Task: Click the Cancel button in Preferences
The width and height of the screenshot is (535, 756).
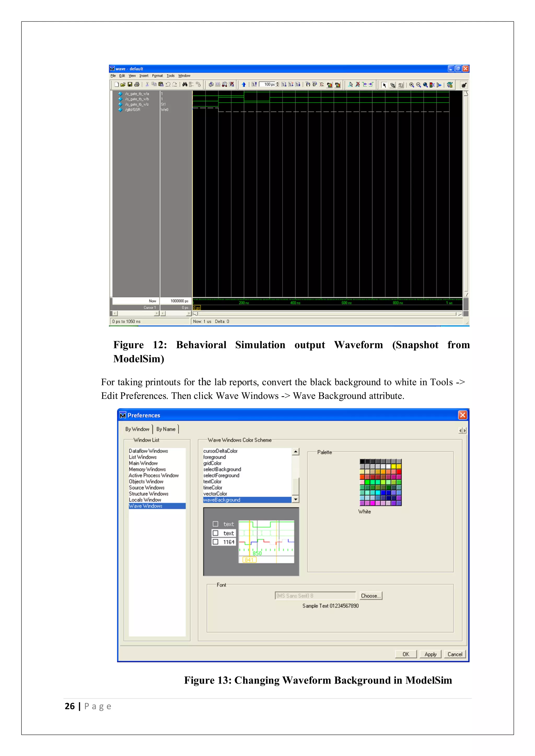Action: pos(455,654)
